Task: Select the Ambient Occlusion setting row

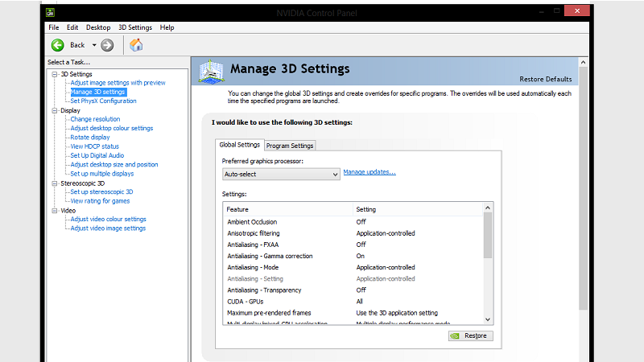Action: pos(252,222)
